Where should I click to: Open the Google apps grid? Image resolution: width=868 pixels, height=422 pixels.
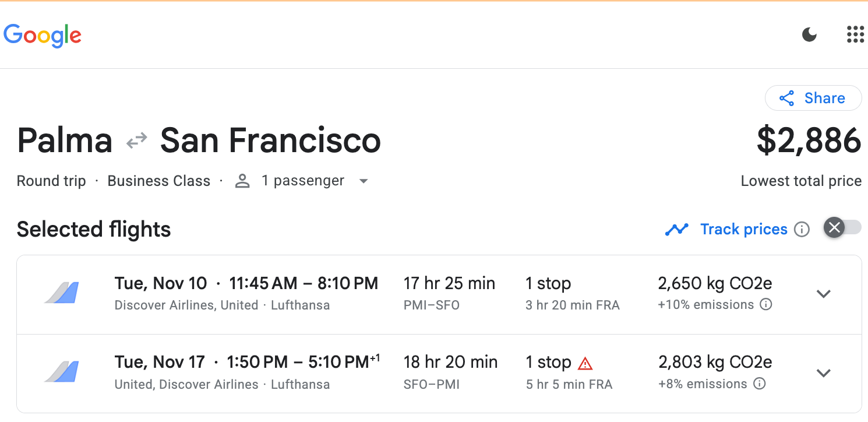tap(855, 34)
